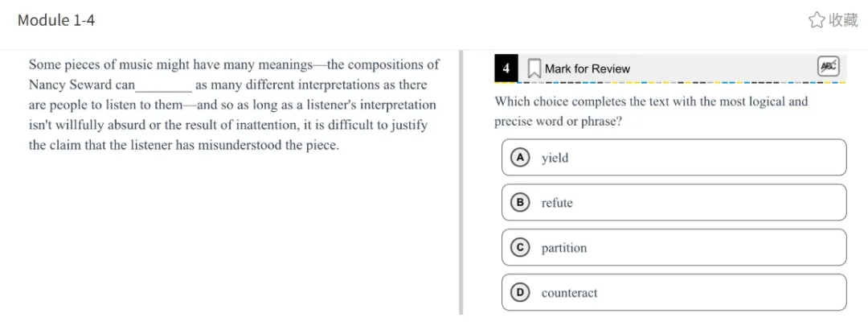Viewport: 868px width, 326px height.
Task: Choose the answer text "yield"
Action: 555,158
